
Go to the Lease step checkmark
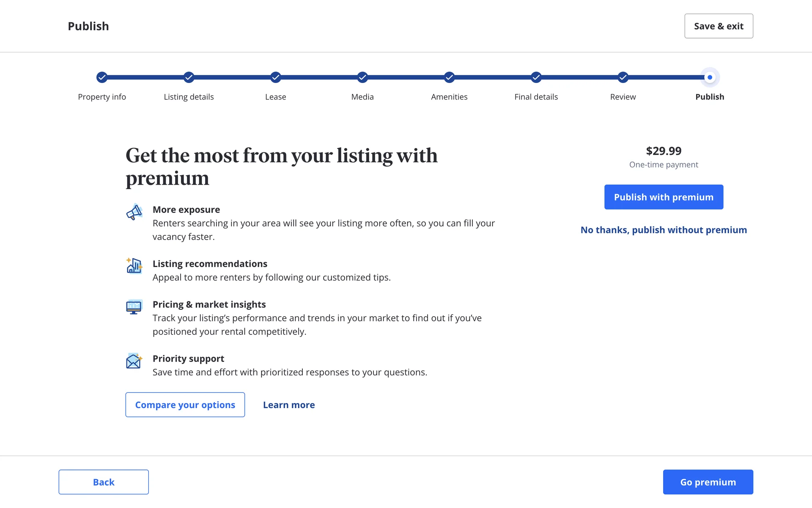coord(276,77)
